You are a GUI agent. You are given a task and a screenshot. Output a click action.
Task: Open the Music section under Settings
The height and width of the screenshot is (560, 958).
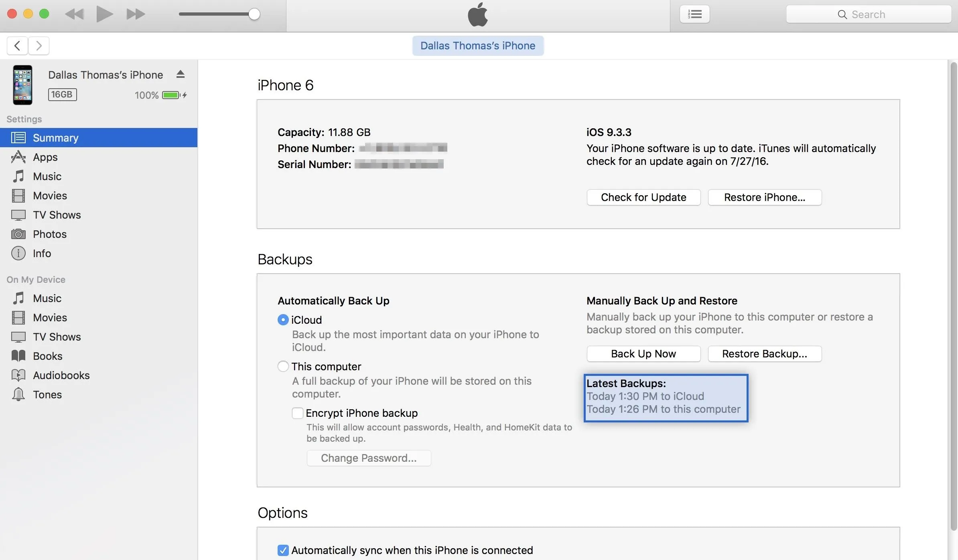pyautogui.click(x=99, y=176)
